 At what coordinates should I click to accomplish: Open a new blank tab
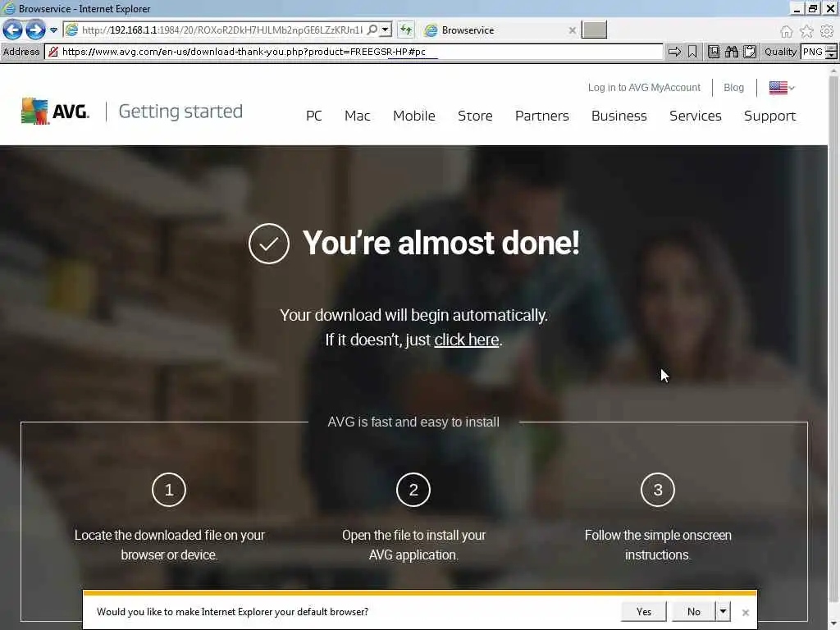click(x=594, y=30)
